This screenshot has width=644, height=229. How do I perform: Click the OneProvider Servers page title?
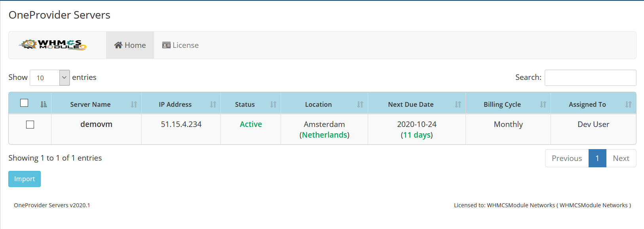coord(59,15)
